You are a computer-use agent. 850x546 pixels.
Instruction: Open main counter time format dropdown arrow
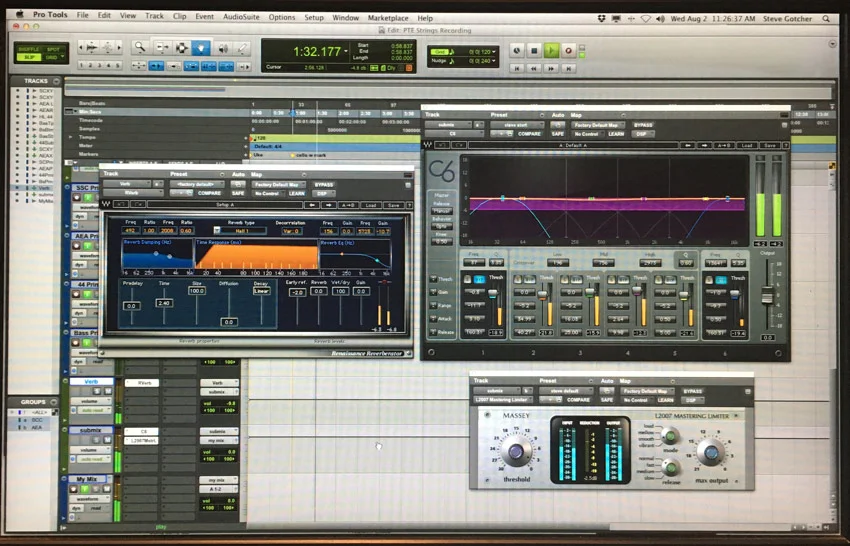[345, 51]
